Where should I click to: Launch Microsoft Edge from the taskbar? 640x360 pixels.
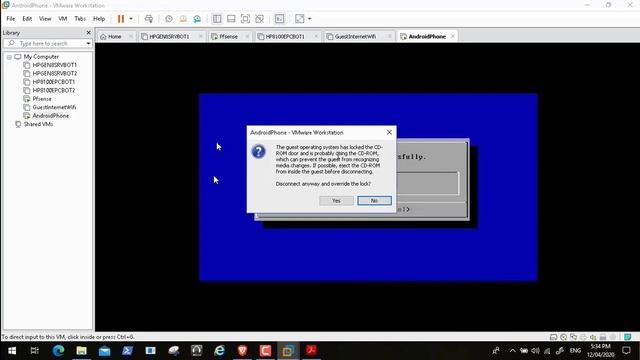[58, 351]
